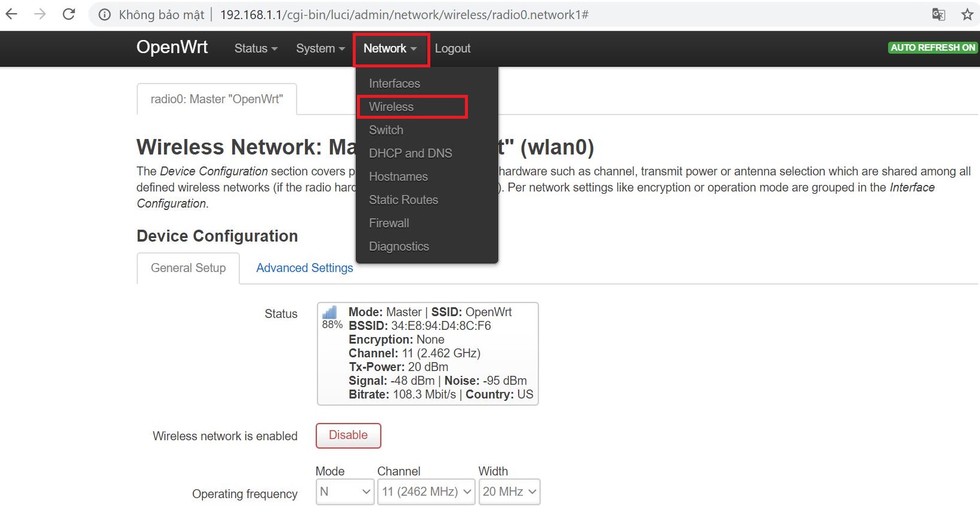Disable the wireless network
The height and width of the screenshot is (519, 980).
point(349,435)
